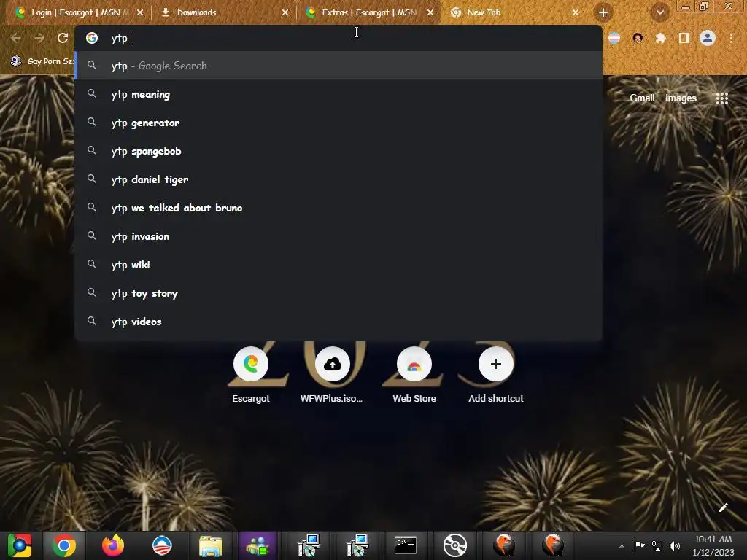Choose the ytp meaning suggestion
The image size is (747, 560).
[x=338, y=94]
